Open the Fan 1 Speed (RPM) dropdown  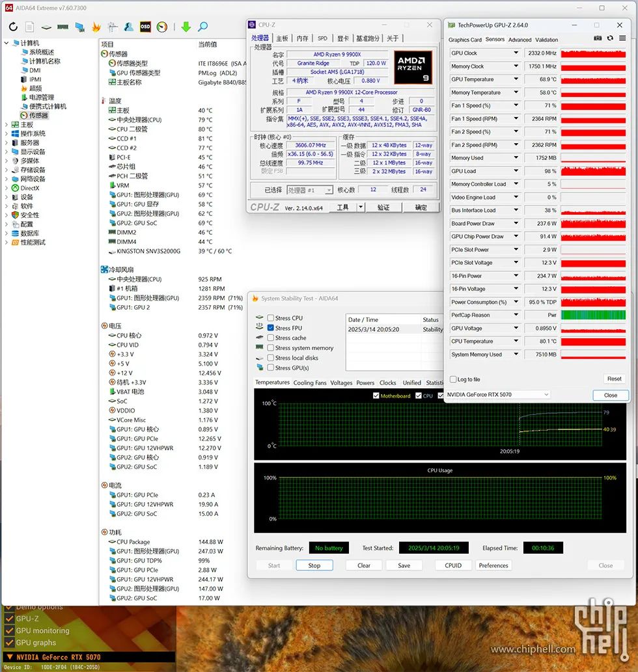[x=516, y=118]
